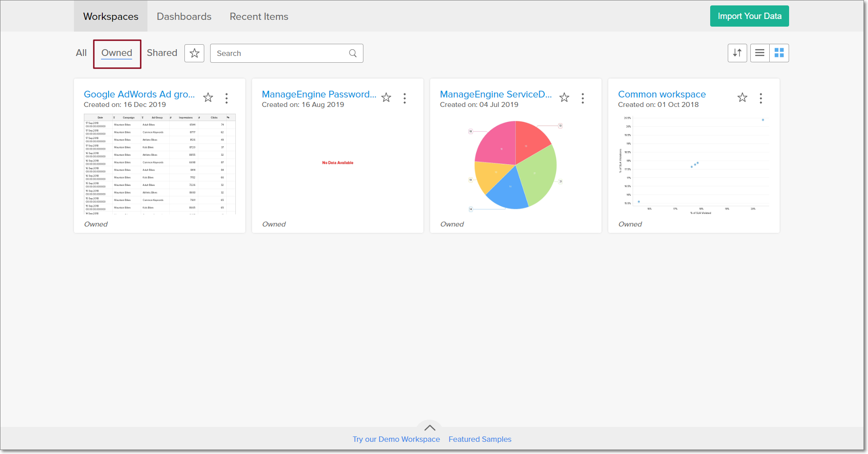Open the Google AdWords table preview thumbnail
Viewport: 868px width, 454px height.
pos(160,164)
